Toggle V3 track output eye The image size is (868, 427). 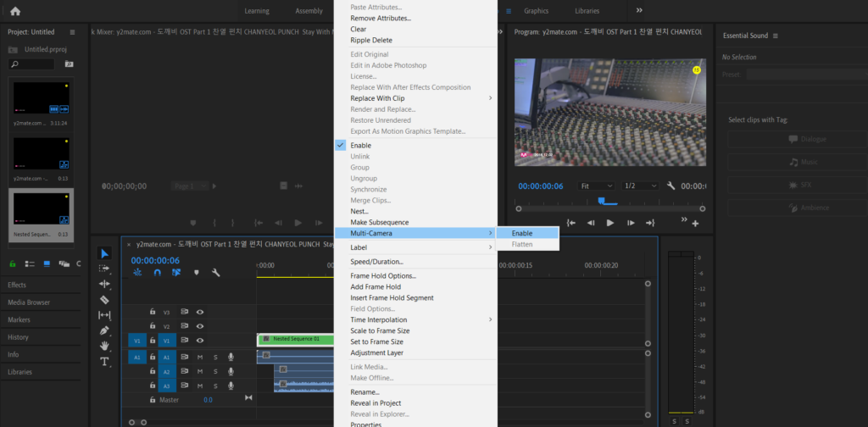[200, 312]
